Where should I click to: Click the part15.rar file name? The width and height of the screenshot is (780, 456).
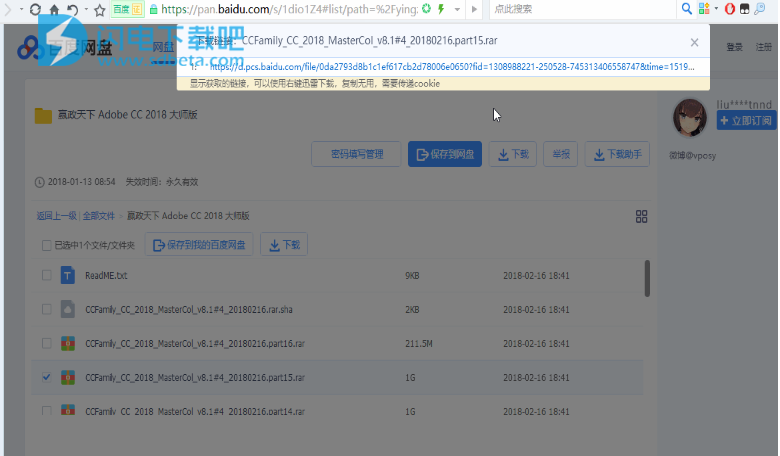195,377
